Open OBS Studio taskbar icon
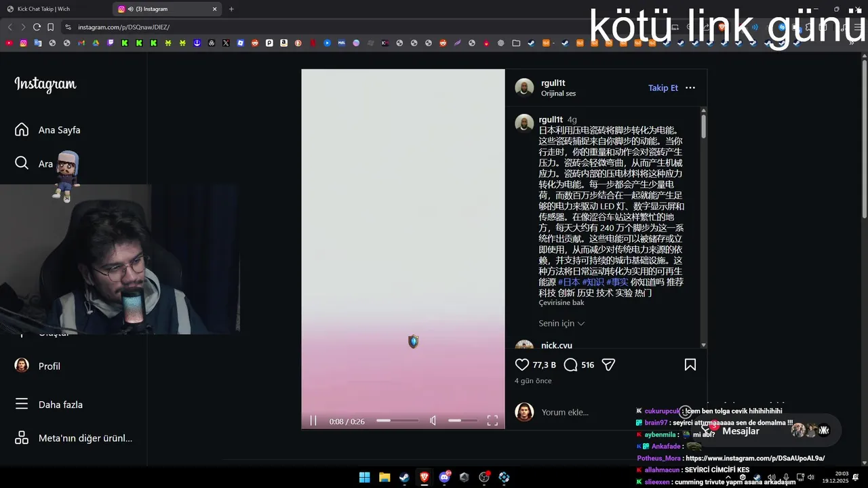 (484, 477)
